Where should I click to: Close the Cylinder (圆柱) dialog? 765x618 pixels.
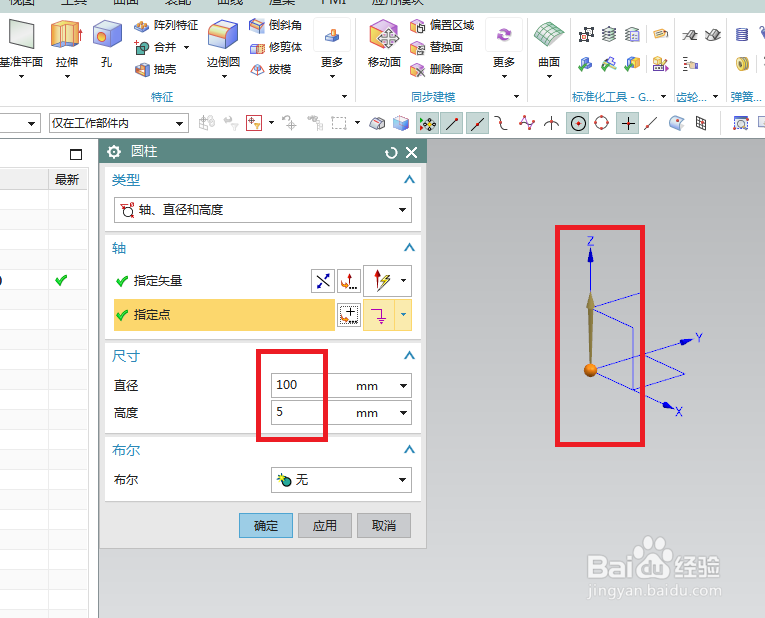[411, 153]
